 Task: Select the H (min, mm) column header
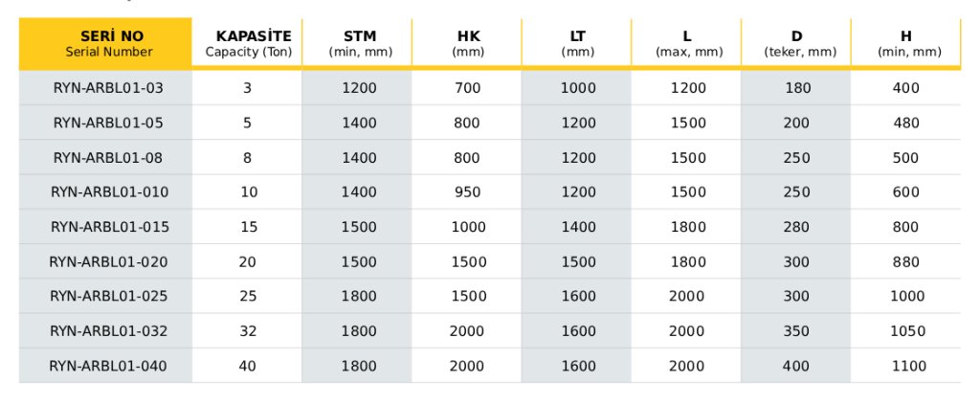coord(906,43)
